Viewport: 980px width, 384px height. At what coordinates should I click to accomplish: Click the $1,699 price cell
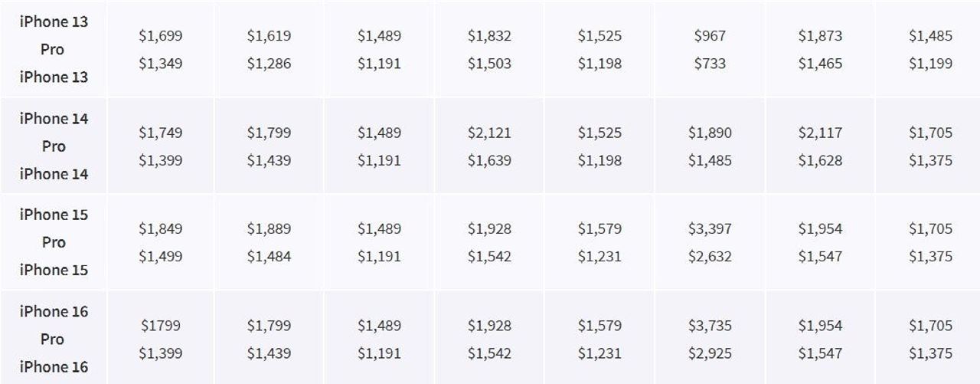161,36
